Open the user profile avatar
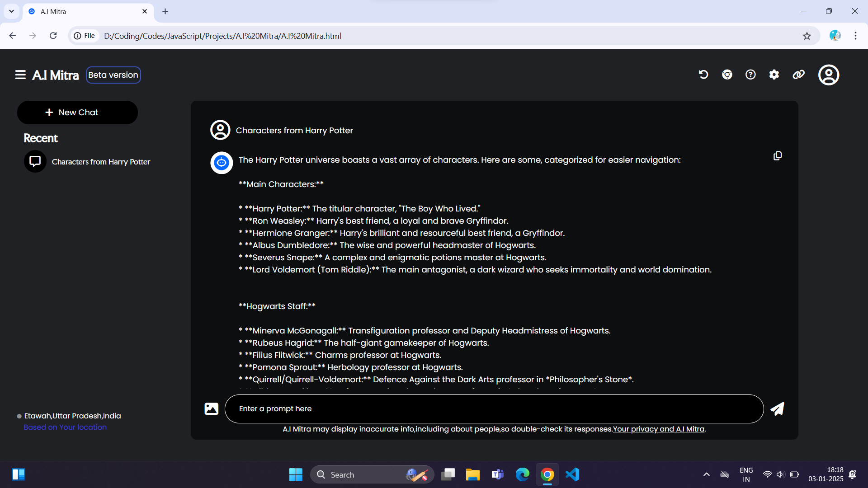 click(829, 75)
